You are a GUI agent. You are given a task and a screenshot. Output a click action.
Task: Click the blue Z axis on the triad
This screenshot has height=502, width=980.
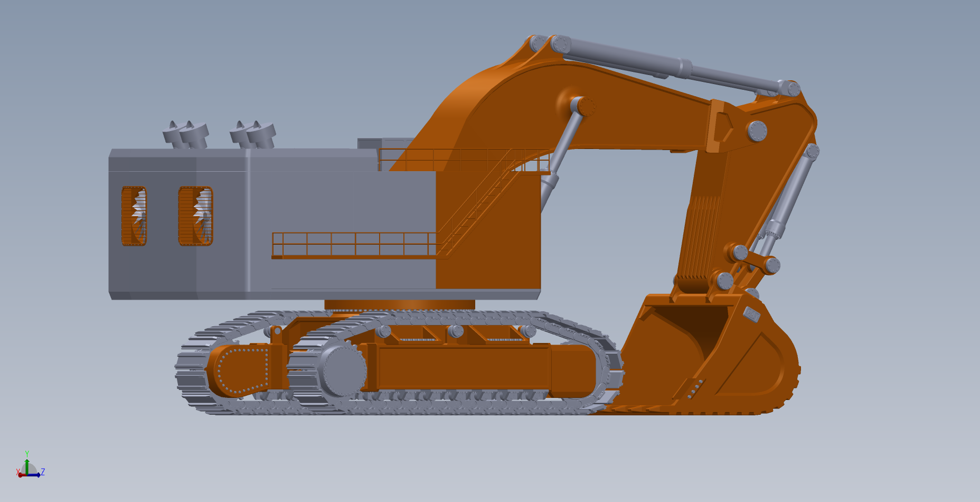point(35,475)
